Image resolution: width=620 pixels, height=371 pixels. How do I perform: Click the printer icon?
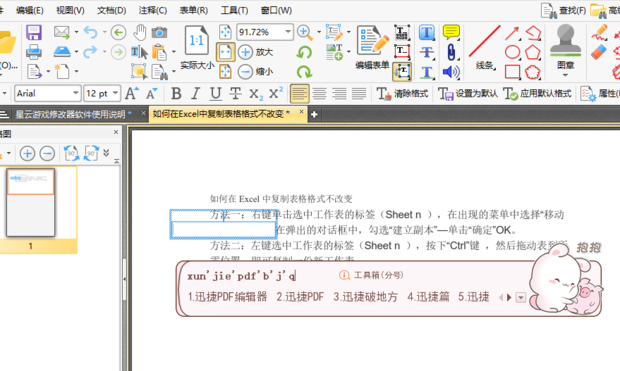tap(34, 52)
